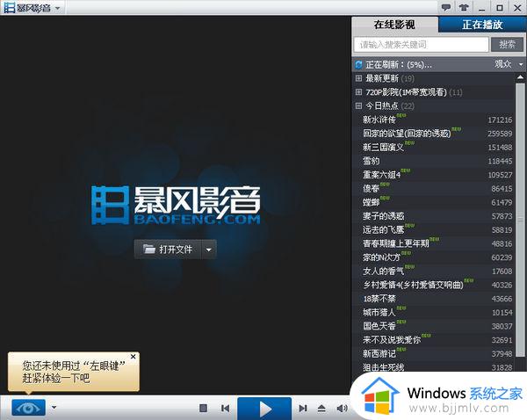This screenshot has width=527, height=420.
Task: Click the stop playback button
Action: click(204, 409)
